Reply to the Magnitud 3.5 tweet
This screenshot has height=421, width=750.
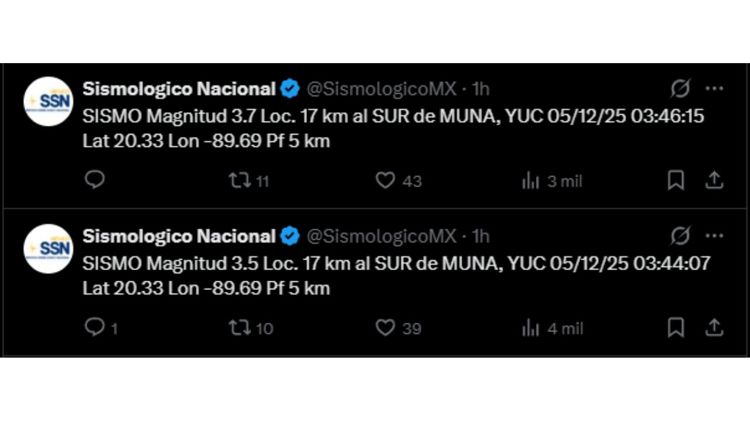pos(95,327)
